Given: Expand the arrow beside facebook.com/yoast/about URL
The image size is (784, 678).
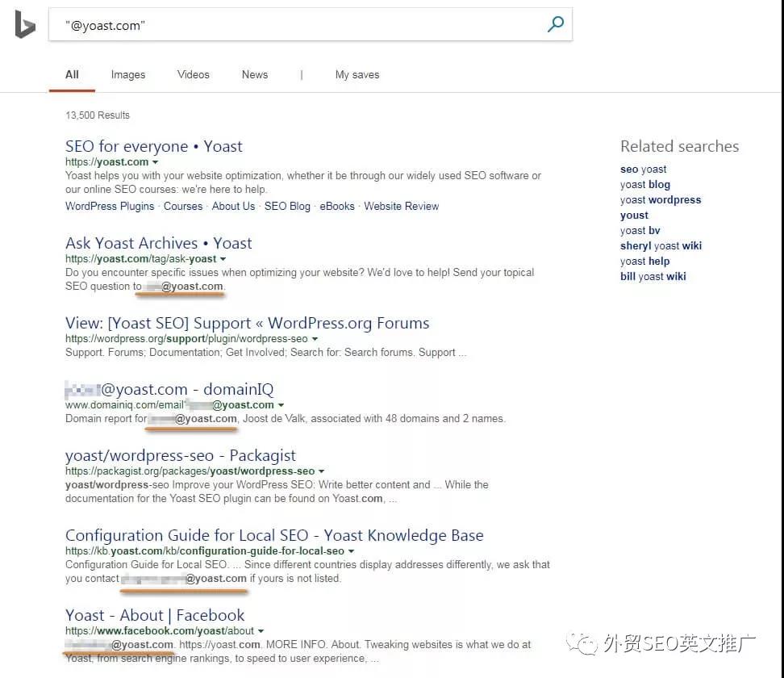Looking at the screenshot, I should click(261, 631).
